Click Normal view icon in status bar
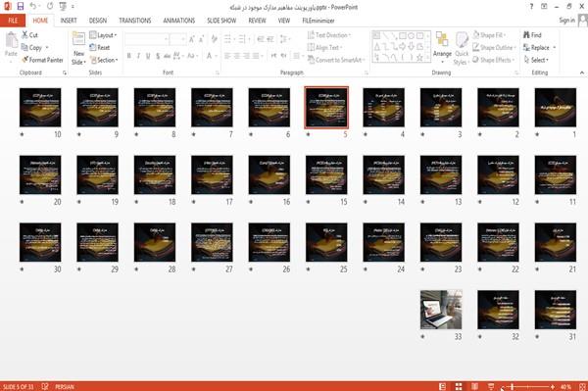Screen dimensions: 588x391 [443, 386]
